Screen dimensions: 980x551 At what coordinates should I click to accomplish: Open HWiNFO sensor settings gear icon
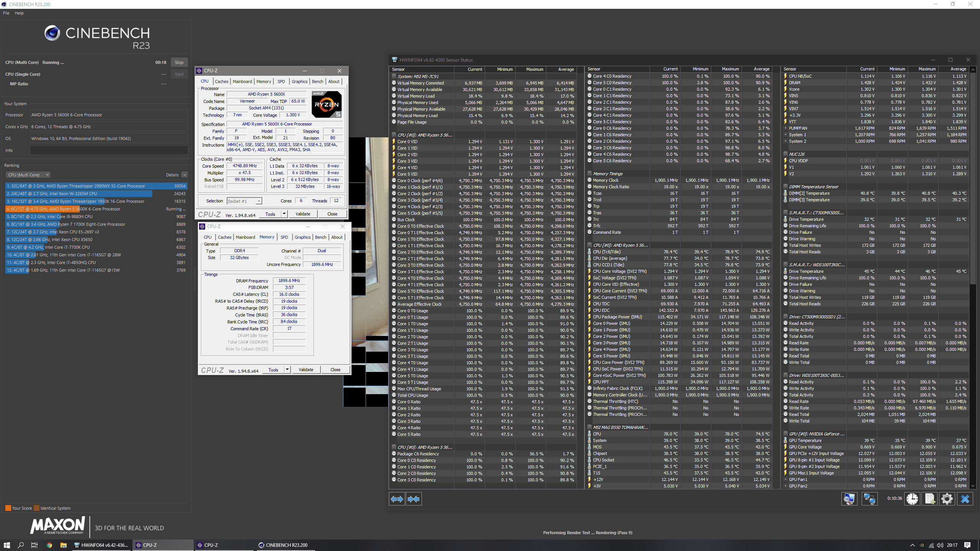click(x=947, y=499)
